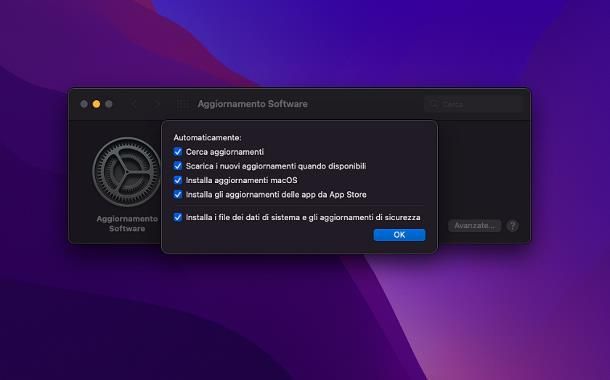This screenshot has height=380, width=610.
Task: Click the Aggiornamento Software gear icon
Action: click(127, 172)
